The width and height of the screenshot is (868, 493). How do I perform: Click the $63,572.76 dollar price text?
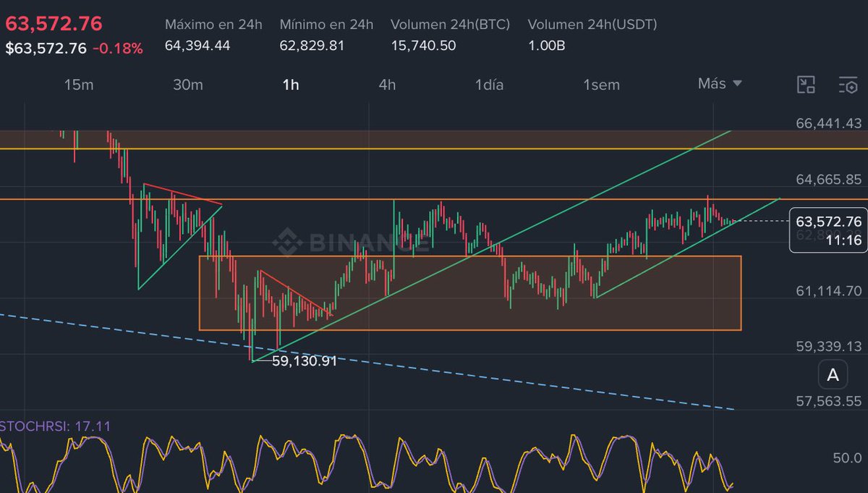tap(46, 49)
